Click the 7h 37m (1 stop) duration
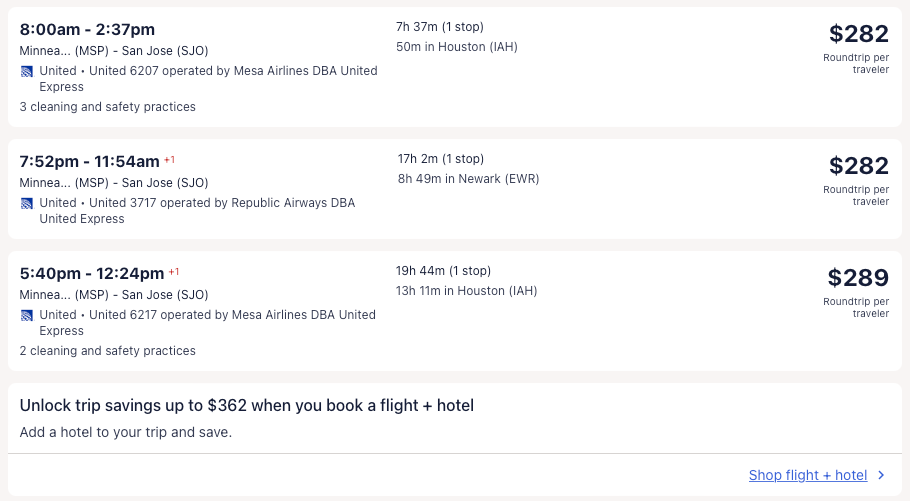910x501 pixels. (440, 27)
